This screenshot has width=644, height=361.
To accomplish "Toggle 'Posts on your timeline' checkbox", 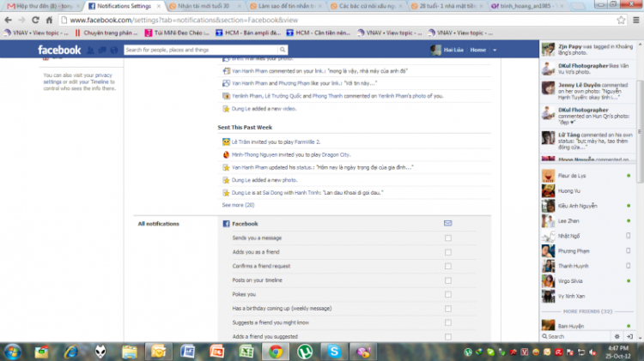I will coord(448,280).
